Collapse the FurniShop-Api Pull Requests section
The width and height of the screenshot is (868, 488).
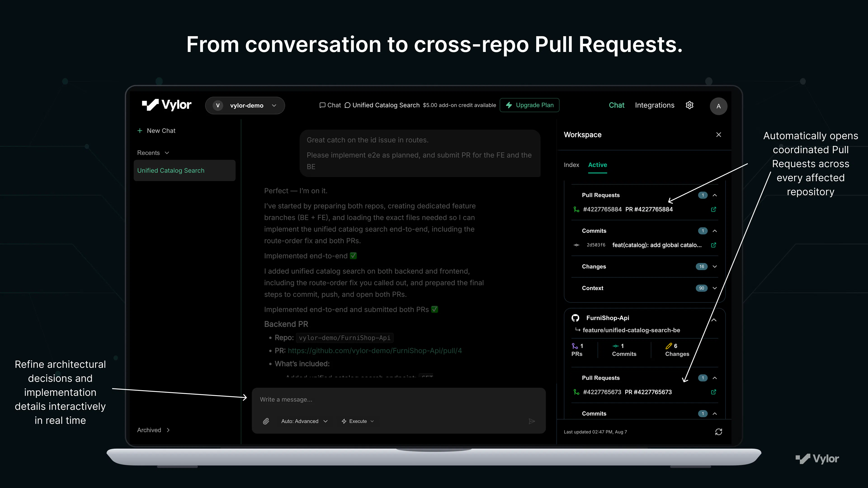715,378
